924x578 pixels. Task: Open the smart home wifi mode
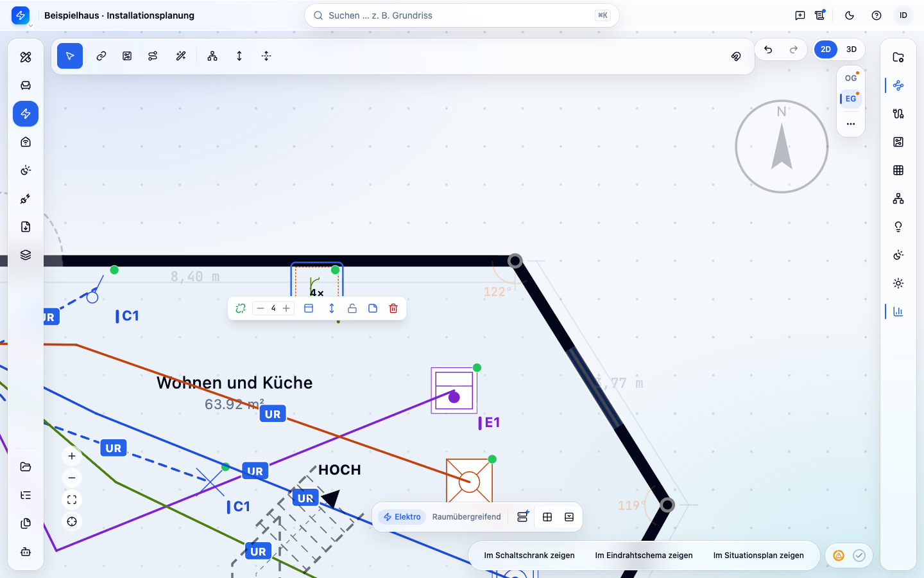(x=26, y=142)
